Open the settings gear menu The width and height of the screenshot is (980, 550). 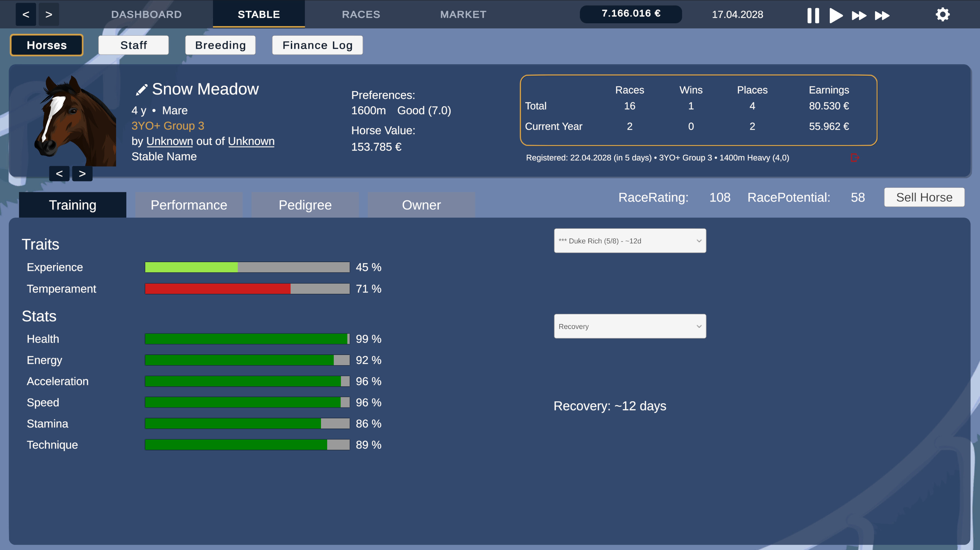[x=942, y=15]
